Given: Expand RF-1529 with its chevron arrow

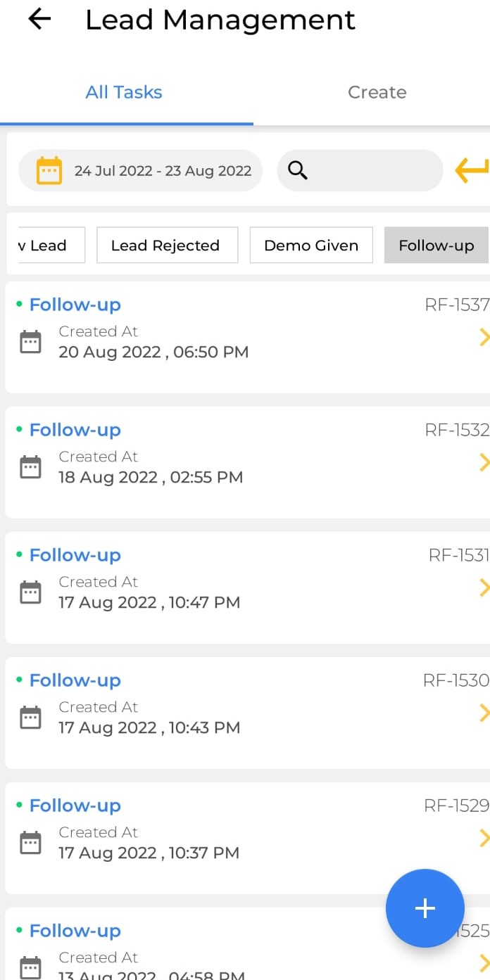Looking at the screenshot, I should (484, 838).
